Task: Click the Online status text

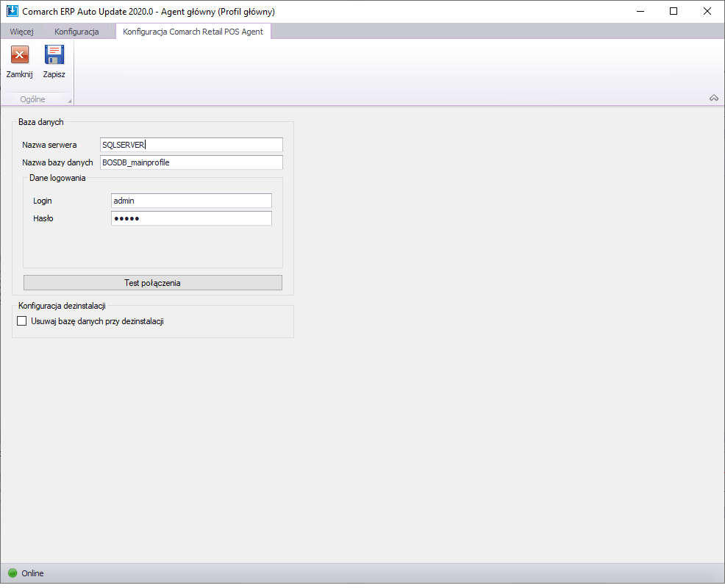Action: [32, 573]
